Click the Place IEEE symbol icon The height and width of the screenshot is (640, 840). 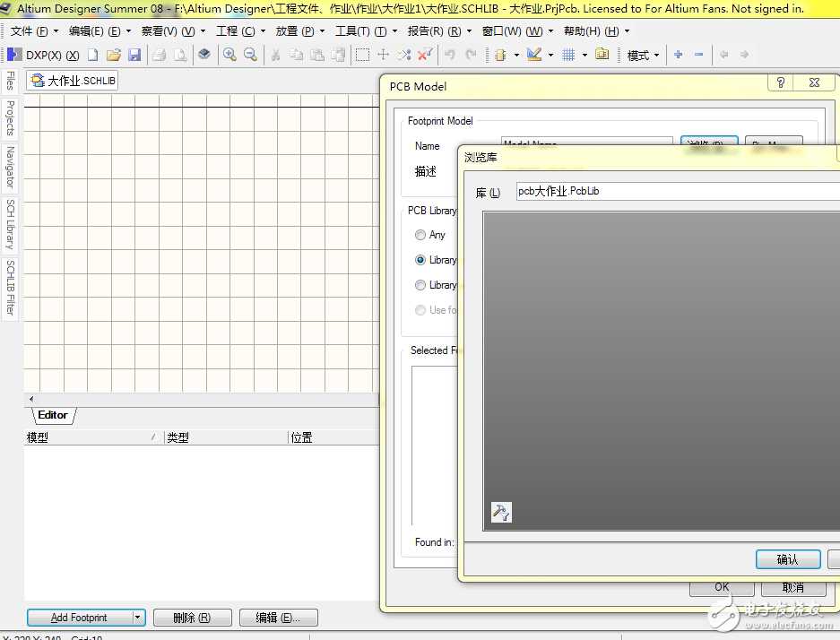(500, 55)
